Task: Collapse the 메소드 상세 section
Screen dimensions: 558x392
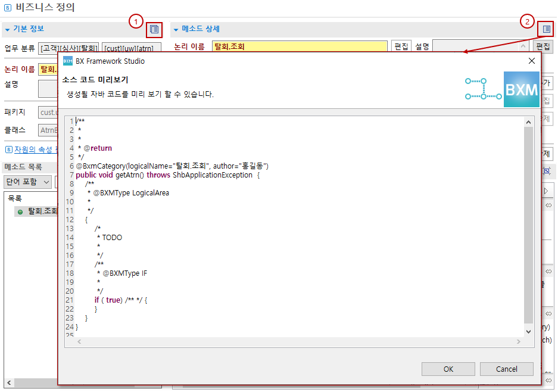Action: tap(176, 29)
